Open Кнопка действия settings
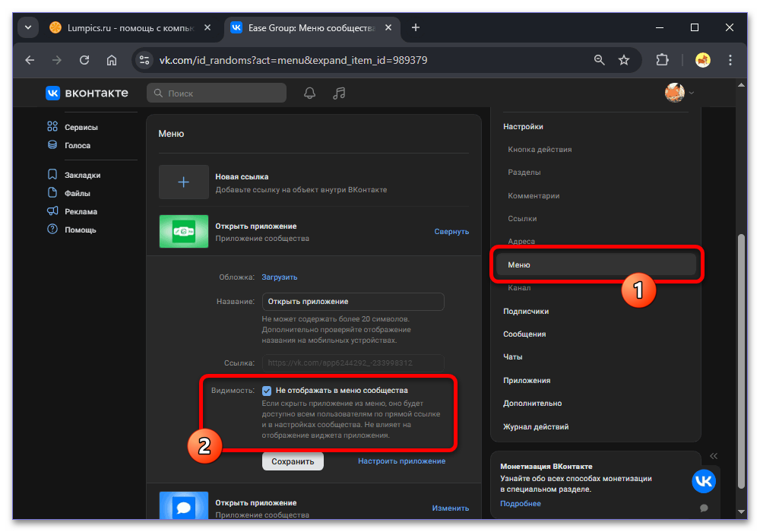 pos(540,149)
